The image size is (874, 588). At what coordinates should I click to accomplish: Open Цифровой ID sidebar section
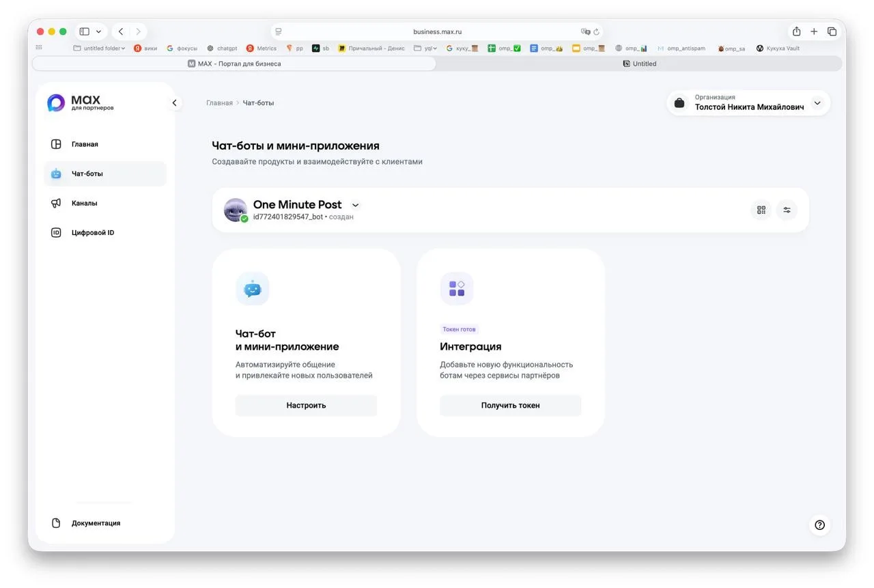click(x=92, y=233)
